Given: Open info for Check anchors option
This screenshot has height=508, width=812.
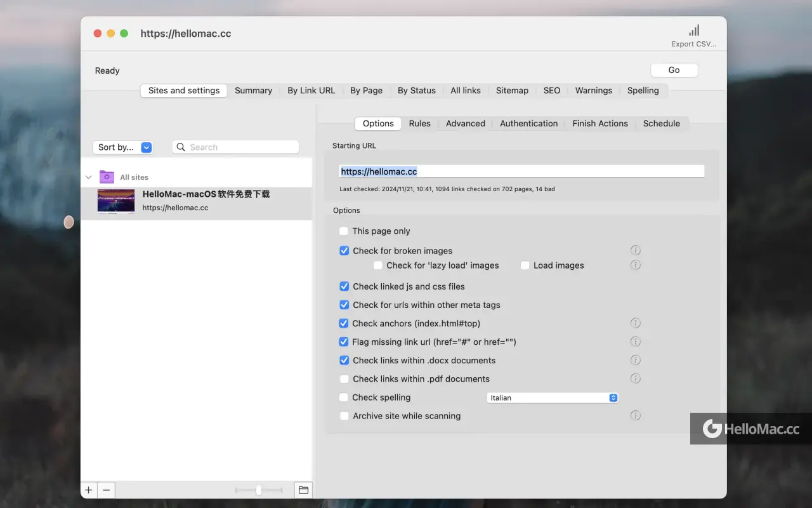Looking at the screenshot, I should point(636,323).
